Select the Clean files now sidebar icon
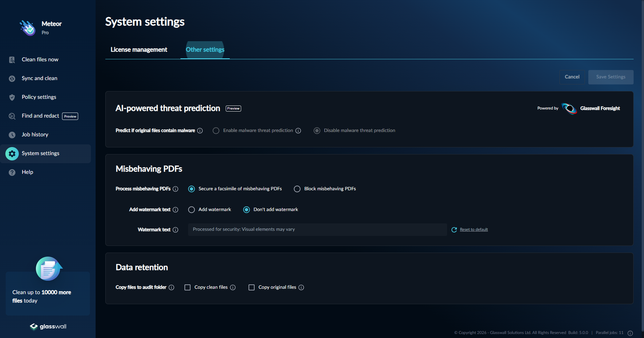This screenshot has height=338, width=644. [12, 60]
